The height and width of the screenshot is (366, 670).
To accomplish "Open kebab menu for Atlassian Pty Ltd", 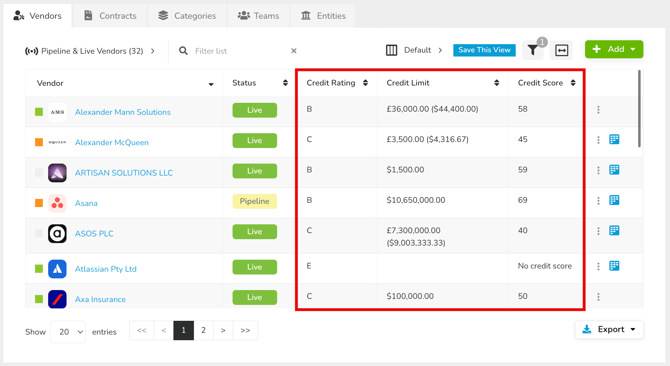I will point(598,266).
